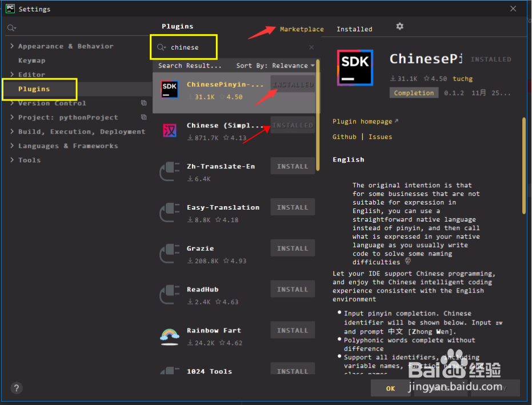Viewport: 532px width, 405px height.
Task: Install the Zh-Translate-En plugin
Action: pyautogui.click(x=293, y=166)
